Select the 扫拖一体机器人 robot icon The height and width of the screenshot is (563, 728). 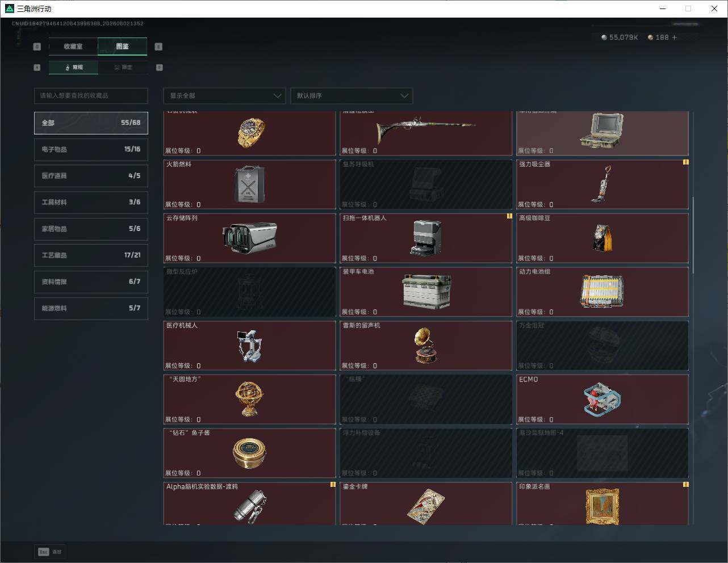coord(426,238)
